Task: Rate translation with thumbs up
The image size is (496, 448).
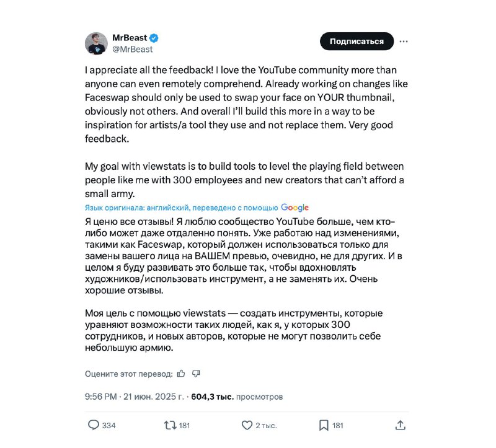Action: (x=181, y=374)
